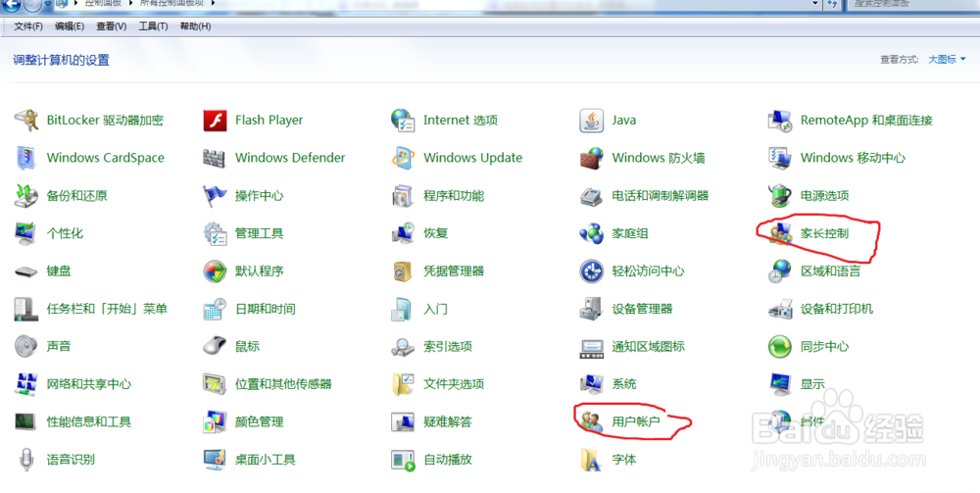The width and height of the screenshot is (980, 493).
Task: Open 文件(F) menu
Action: pyautogui.click(x=28, y=26)
